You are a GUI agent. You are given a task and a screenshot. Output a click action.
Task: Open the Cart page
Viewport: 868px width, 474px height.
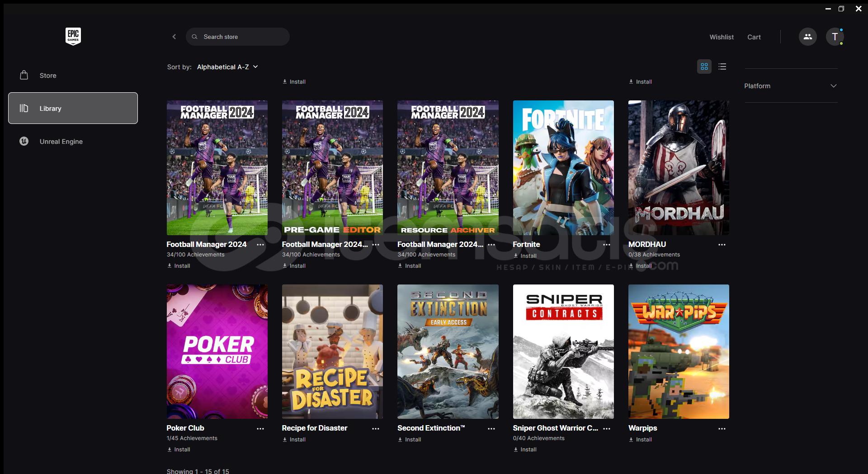754,37
